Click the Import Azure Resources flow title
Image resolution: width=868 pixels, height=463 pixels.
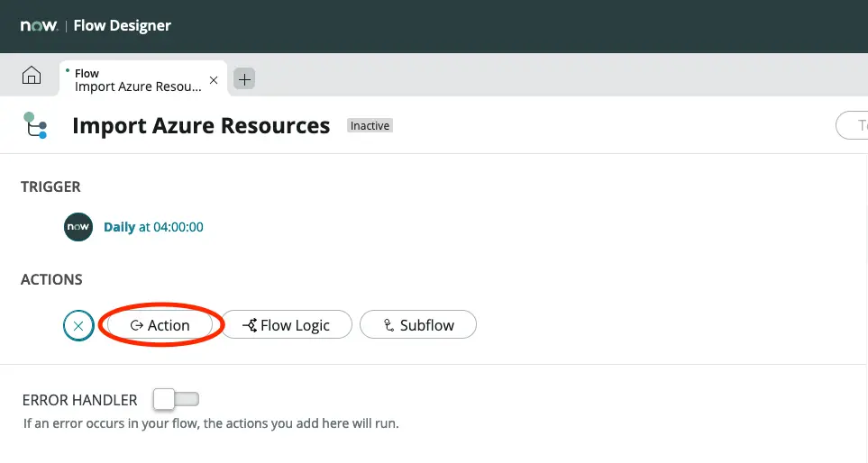tap(201, 126)
